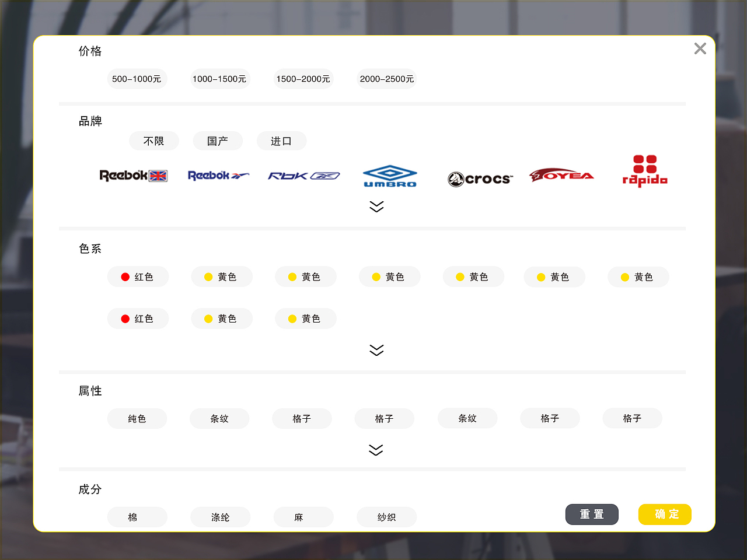Enable the 纯色 attribute filter
747x560 pixels.
coord(137,418)
